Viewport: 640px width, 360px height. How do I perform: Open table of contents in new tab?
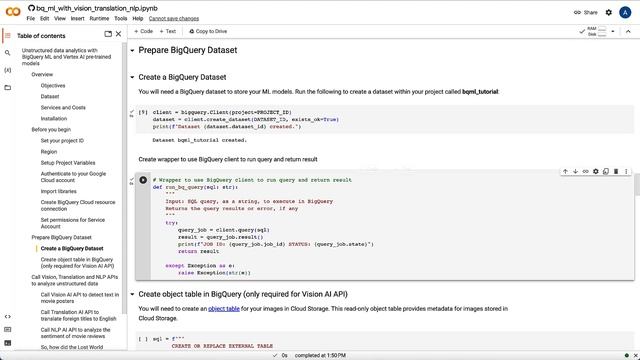tap(108, 34)
